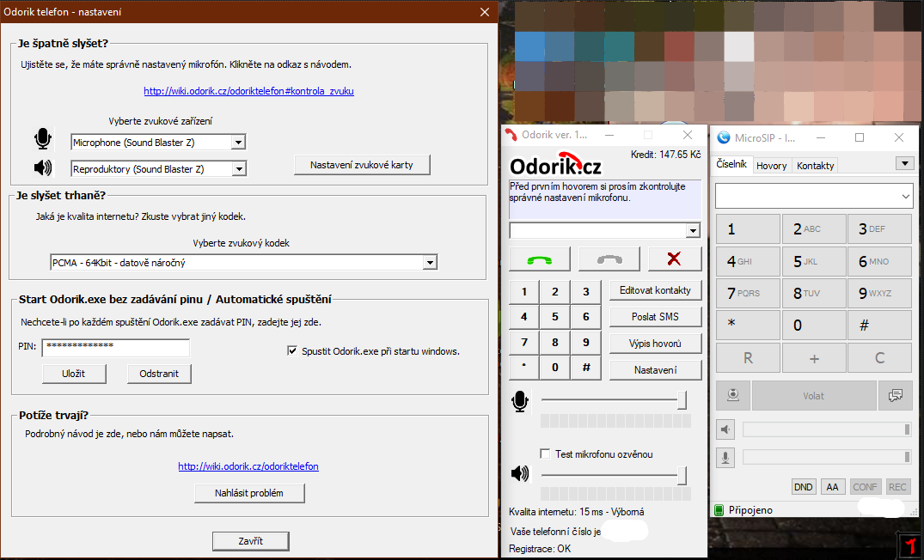Expand the MicroSIP number combo box
This screenshot has width=924, height=560.
(x=905, y=196)
